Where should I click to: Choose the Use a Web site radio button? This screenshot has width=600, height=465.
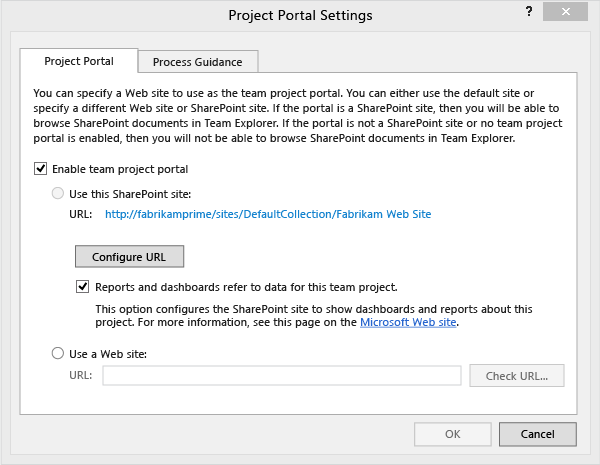tap(57, 353)
